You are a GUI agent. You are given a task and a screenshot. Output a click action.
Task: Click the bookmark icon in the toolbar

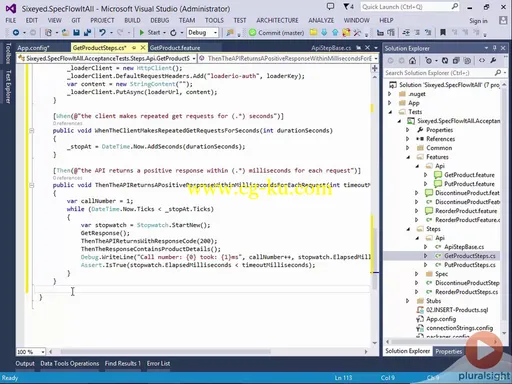pyautogui.click(x=443, y=33)
